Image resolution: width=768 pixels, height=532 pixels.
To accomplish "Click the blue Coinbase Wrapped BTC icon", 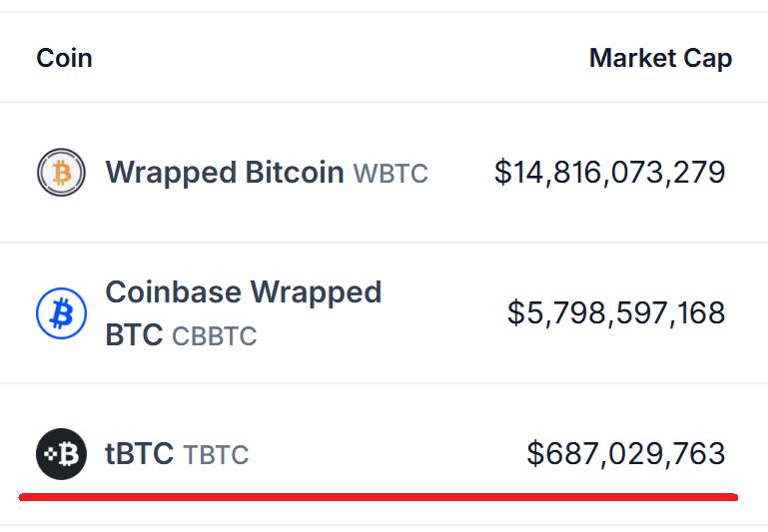I will click(61, 313).
